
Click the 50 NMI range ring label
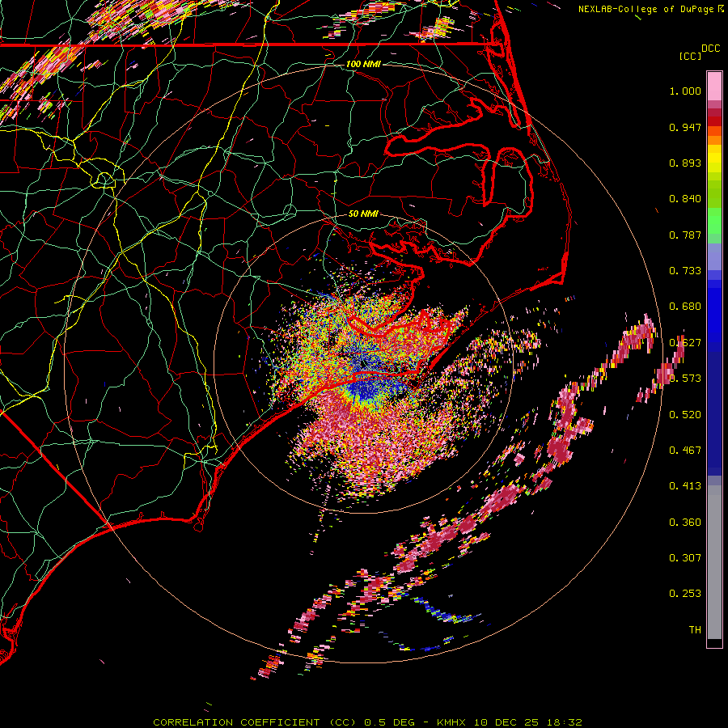click(x=363, y=214)
